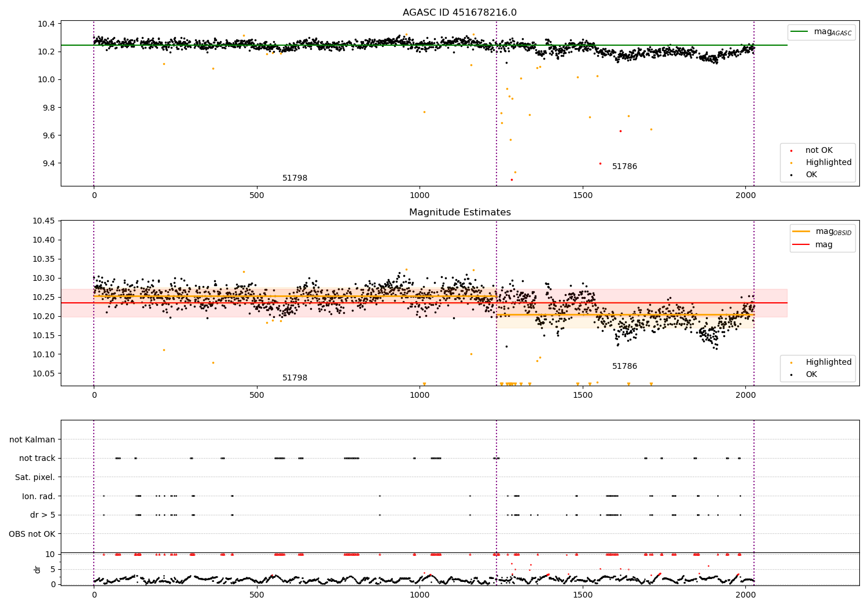Click the 10.0 tick label on top plot
868x608 pixels.
click(46, 79)
